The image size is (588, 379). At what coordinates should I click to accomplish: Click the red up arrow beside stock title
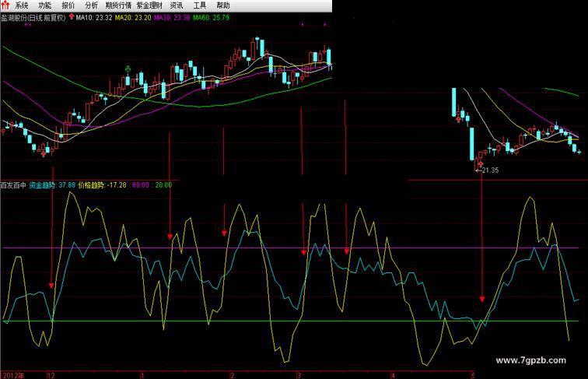click(72, 16)
